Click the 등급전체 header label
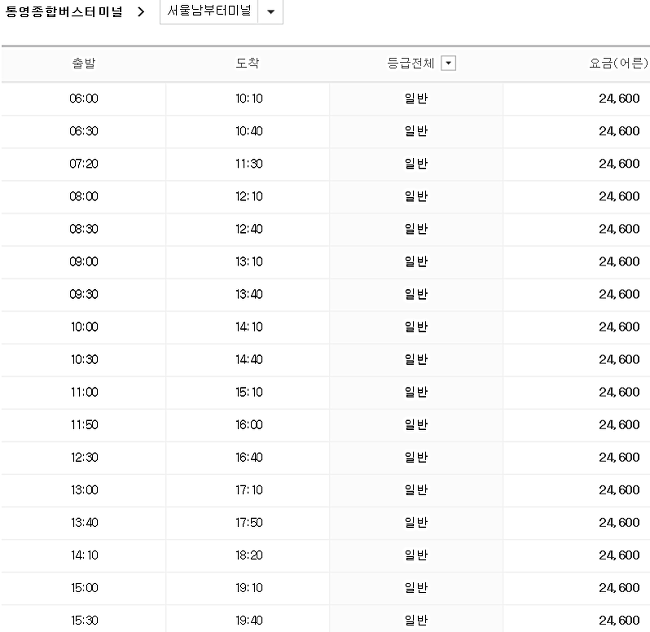 410,63
